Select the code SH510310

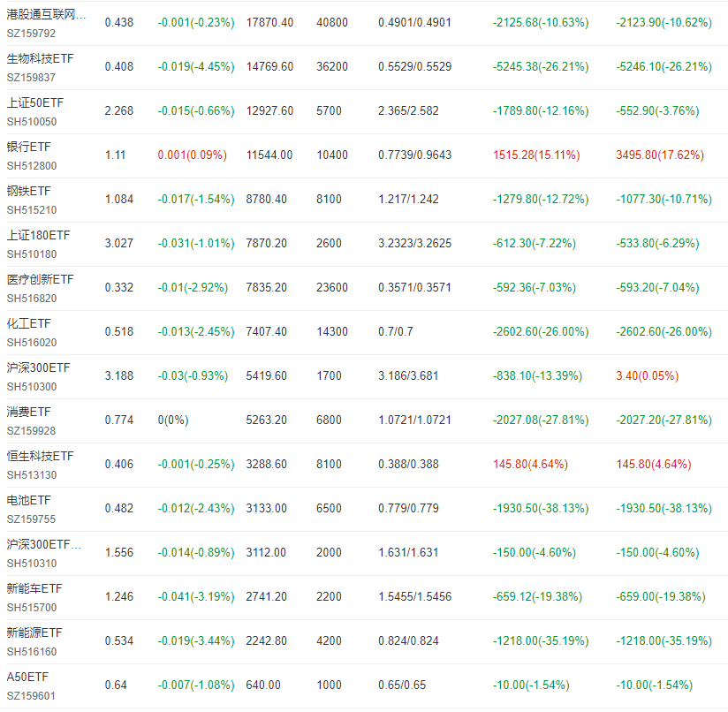click(x=32, y=564)
